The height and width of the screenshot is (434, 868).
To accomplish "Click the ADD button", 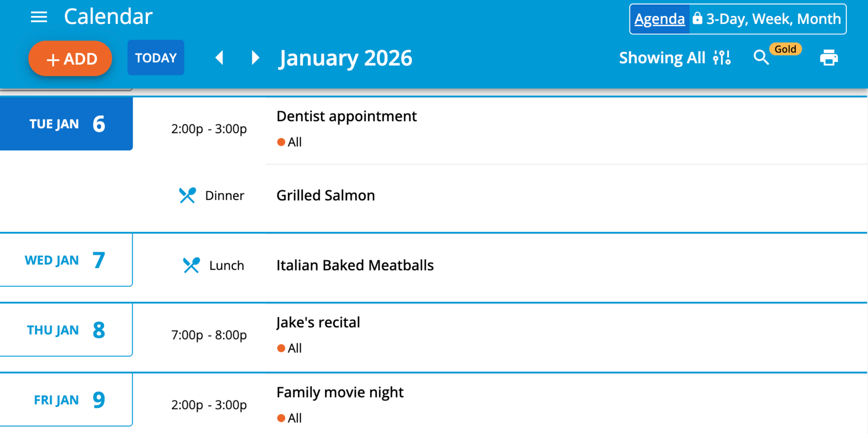I will (x=70, y=58).
